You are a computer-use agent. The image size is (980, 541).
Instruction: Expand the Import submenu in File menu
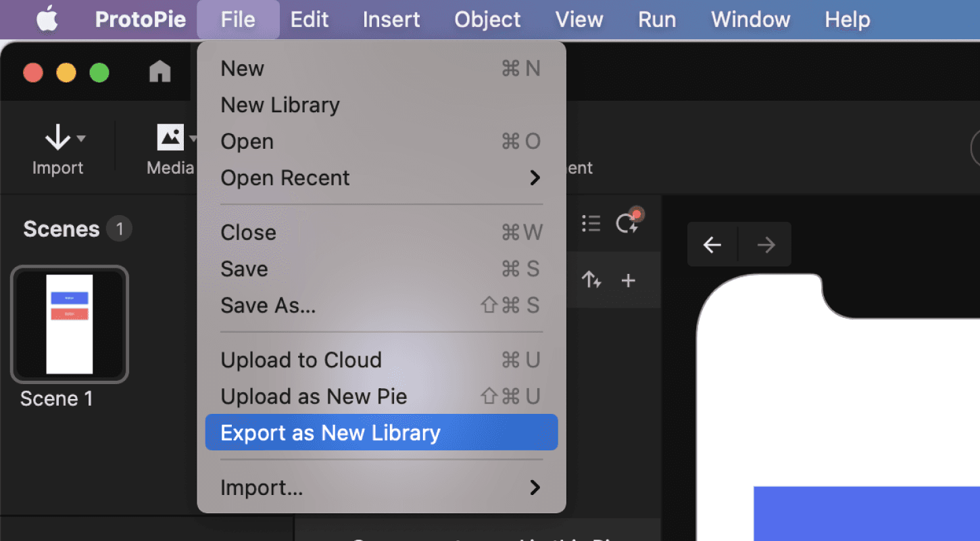click(535, 487)
